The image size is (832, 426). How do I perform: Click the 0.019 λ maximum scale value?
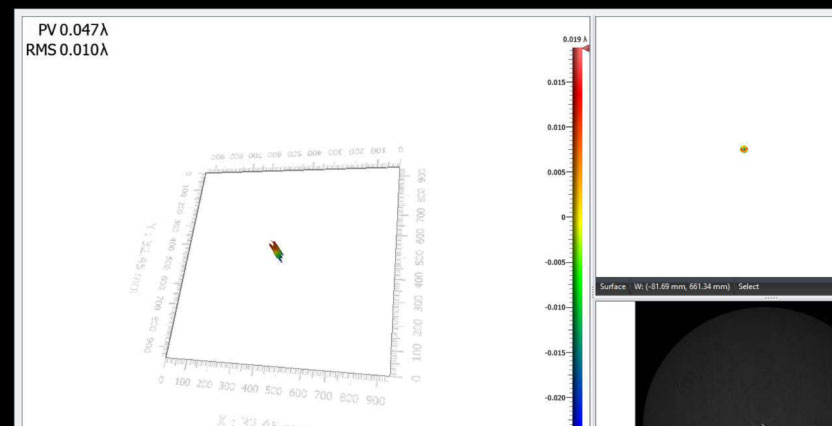tap(575, 39)
